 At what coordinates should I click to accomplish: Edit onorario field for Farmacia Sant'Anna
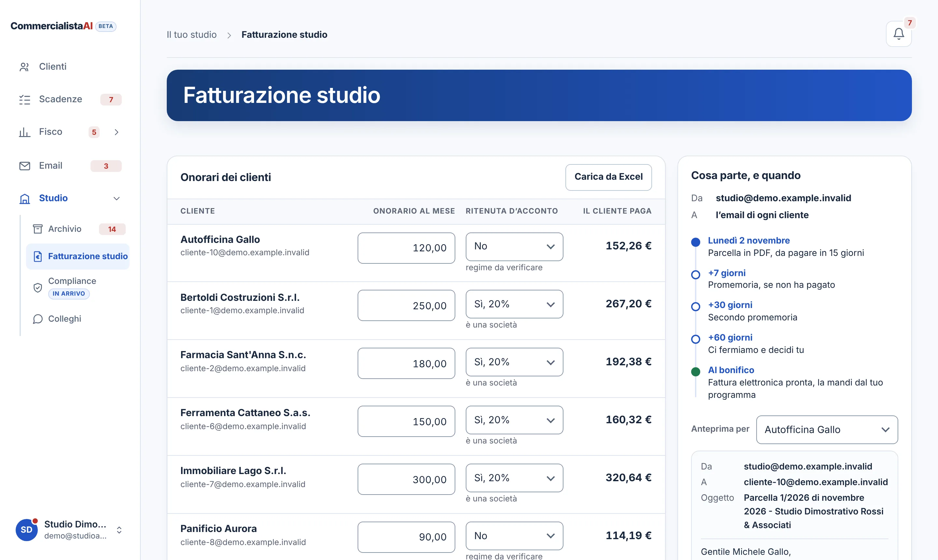406,364
